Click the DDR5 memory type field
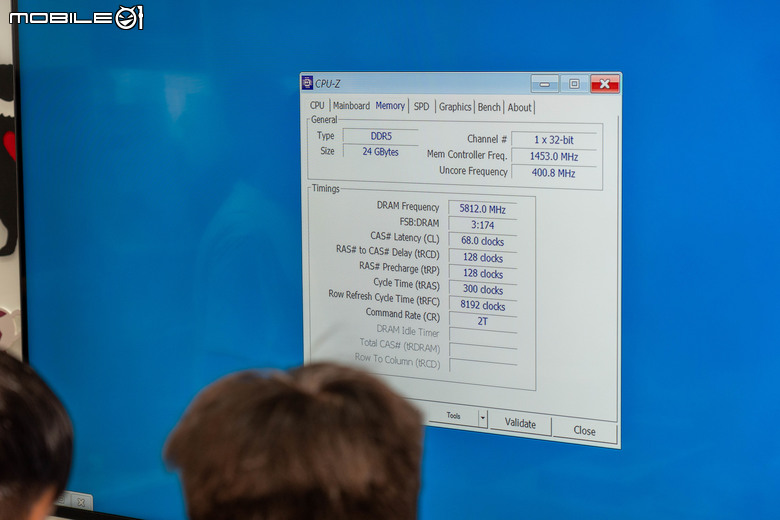Image resolution: width=780 pixels, height=520 pixels. pos(381,136)
